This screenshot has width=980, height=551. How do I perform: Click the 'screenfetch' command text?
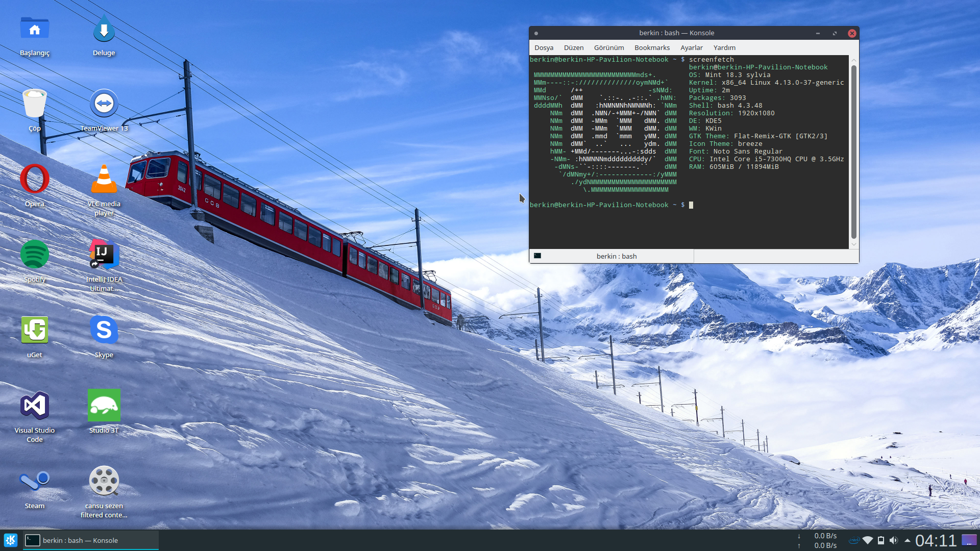712,60
